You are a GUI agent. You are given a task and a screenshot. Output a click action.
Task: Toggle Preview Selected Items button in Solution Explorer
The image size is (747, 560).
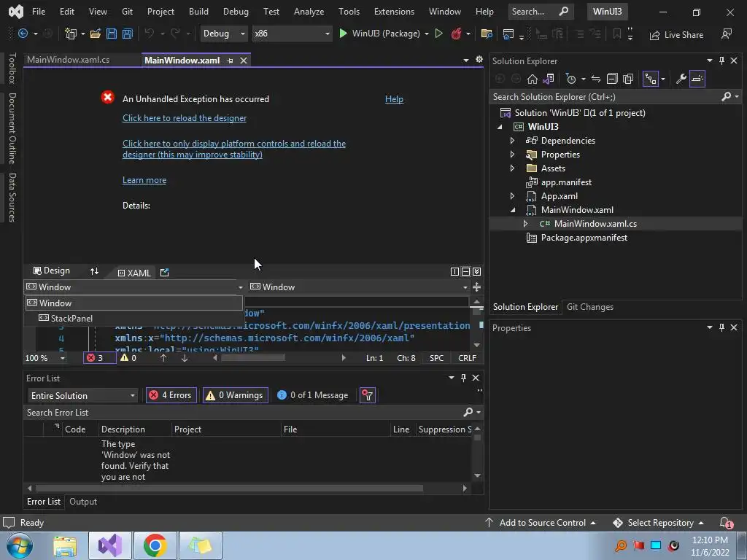pos(697,79)
